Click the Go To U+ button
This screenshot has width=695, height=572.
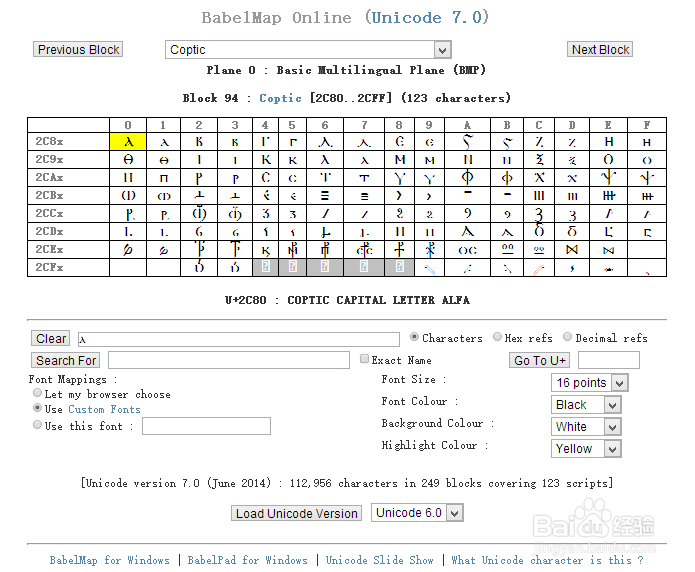[539, 360]
